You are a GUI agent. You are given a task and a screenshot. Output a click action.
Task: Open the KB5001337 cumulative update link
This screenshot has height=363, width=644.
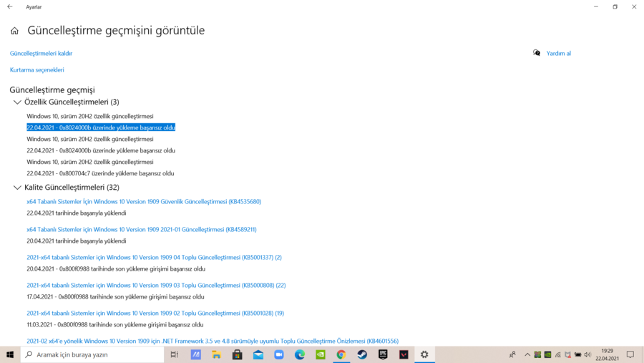pos(154,257)
